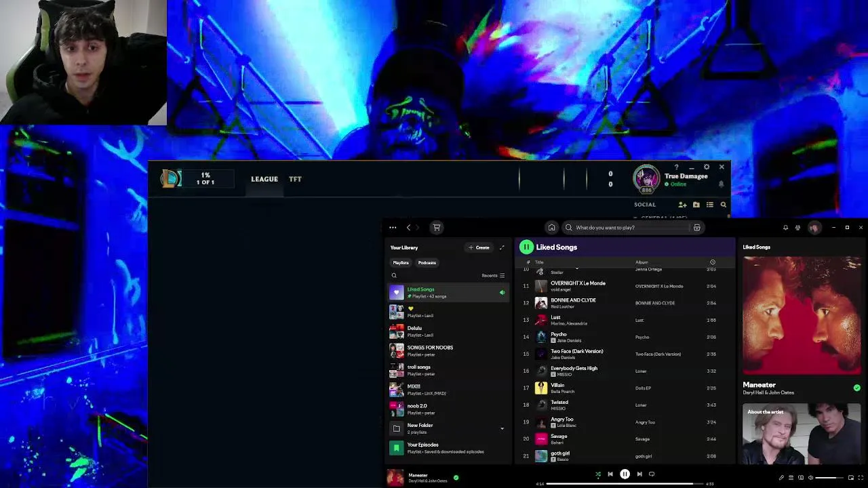Open the Delulu playlist
Screen dimensions: 868x488
coord(448,331)
